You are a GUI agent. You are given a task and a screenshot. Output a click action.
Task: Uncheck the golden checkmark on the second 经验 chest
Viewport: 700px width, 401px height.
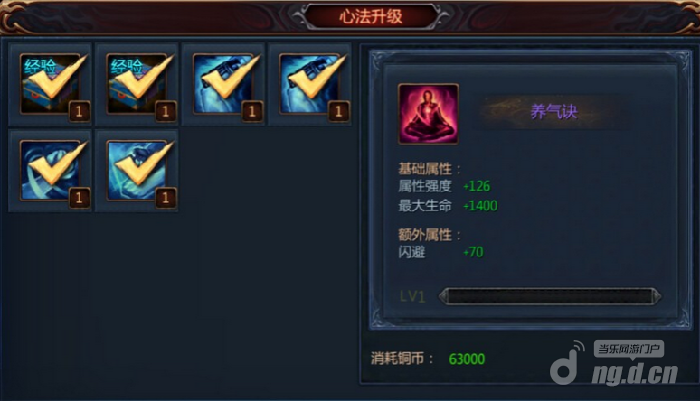point(142,76)
